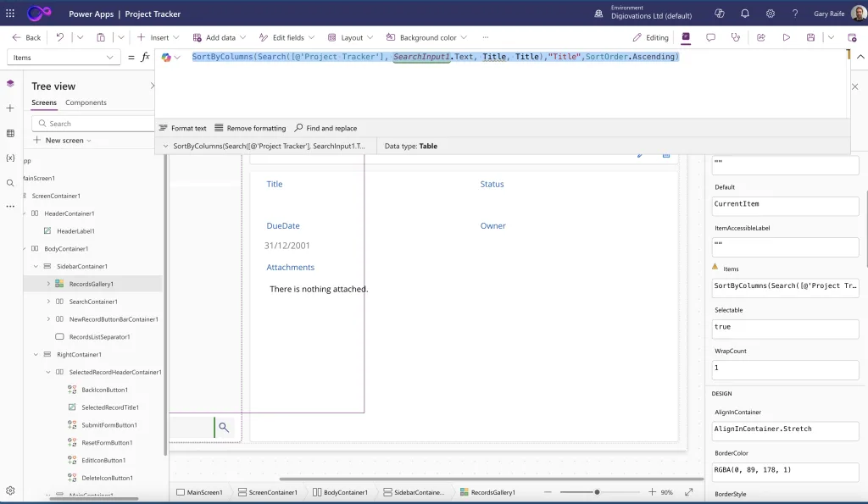Click the Save icon in toolbar
The width and height of the screenshot is (868, 504).
811,37
